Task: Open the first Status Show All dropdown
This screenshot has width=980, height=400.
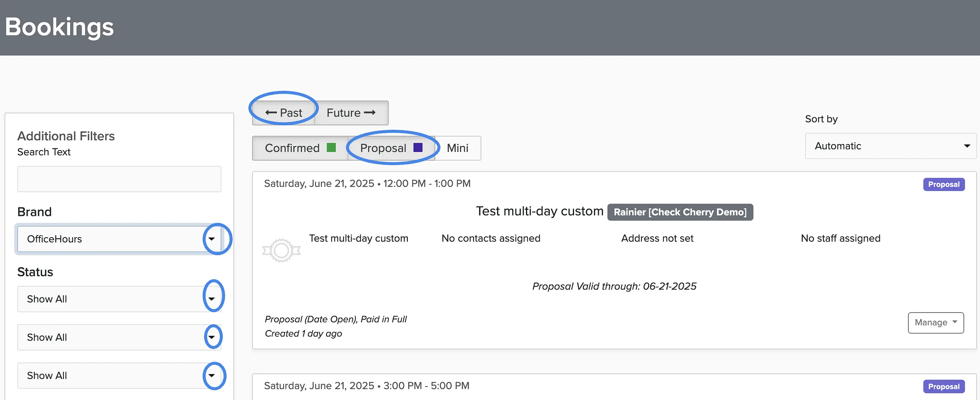Action: tap(119, 299)
